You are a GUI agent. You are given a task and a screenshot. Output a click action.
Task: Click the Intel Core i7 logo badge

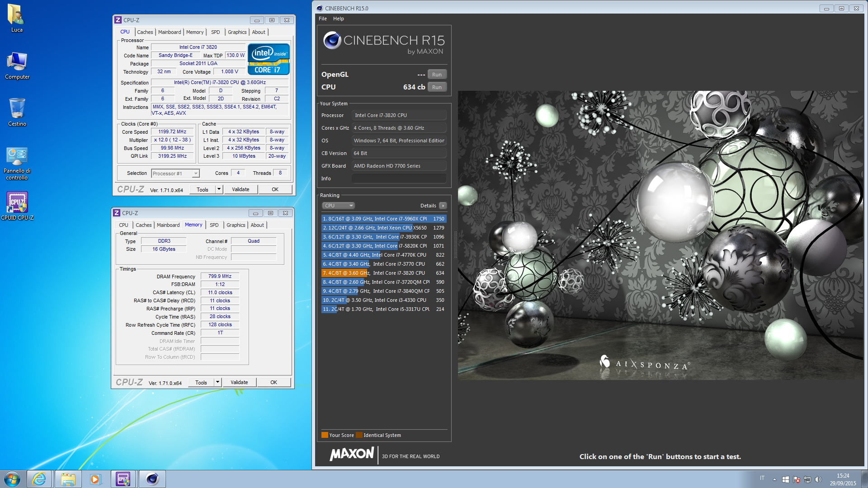coord(269,59)
